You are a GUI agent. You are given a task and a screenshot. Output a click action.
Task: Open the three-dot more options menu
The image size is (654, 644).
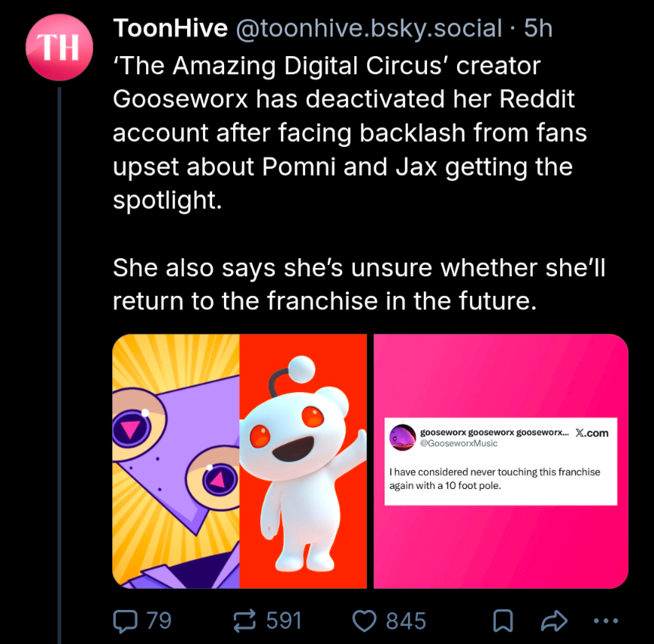click(x=606, y=621)
